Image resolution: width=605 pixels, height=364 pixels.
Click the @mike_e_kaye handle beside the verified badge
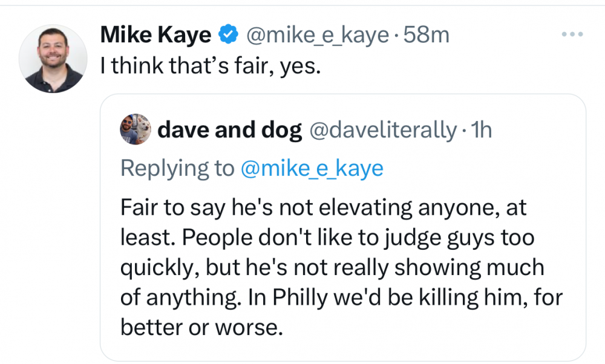[x=316, y=36]
